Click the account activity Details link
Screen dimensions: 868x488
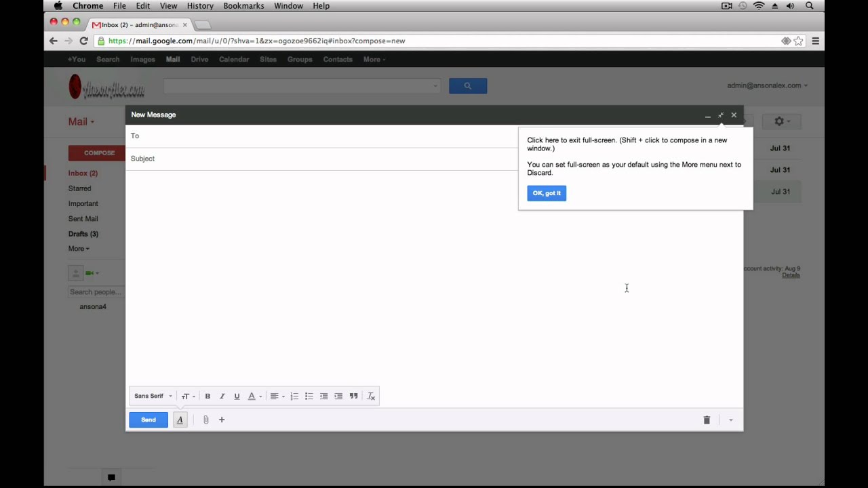tap(791, 275)
